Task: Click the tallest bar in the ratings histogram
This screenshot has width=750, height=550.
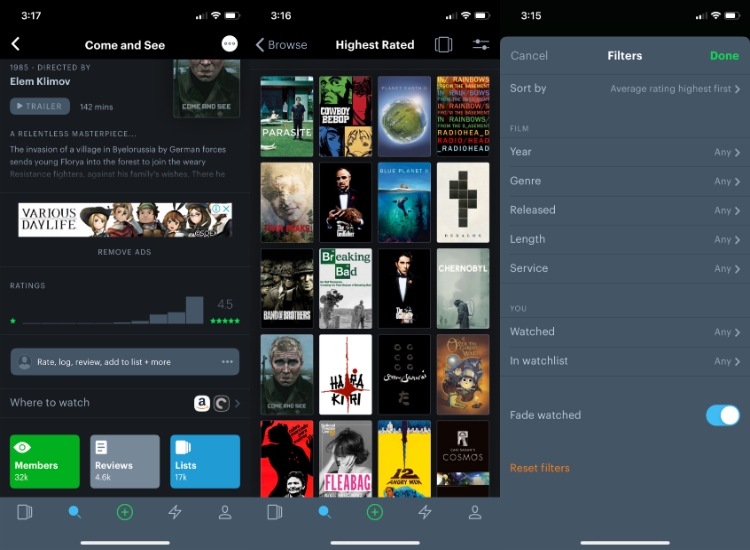Action: [x=195, y=310]
